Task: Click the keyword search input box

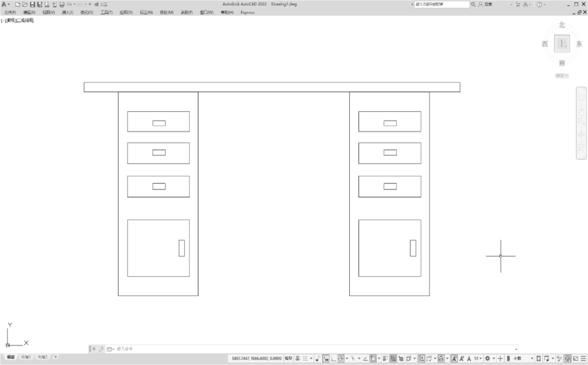Action: point(442,4)
